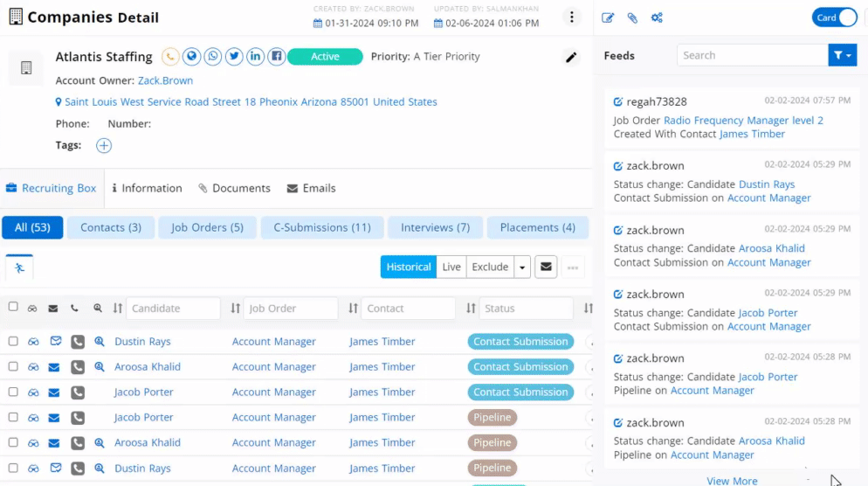868x486 pixels.
Task: Click the Job Order filter input
Action: (291, 308)
